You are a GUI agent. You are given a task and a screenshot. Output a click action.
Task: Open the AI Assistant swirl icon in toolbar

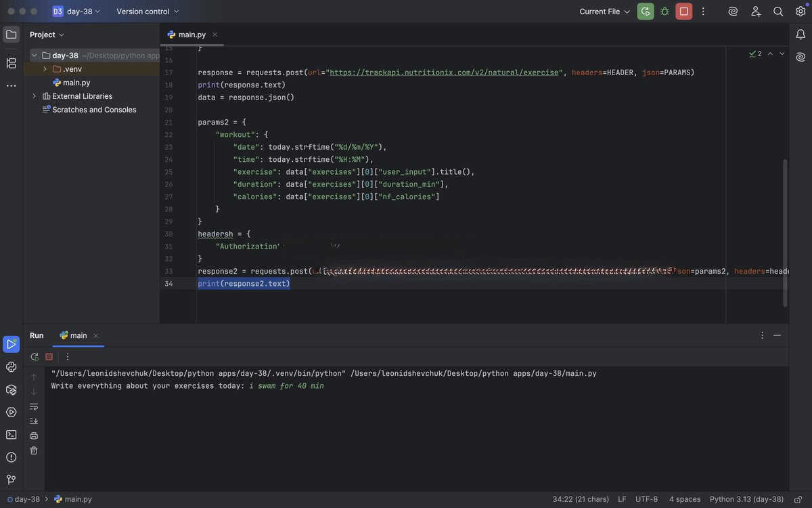733,12
